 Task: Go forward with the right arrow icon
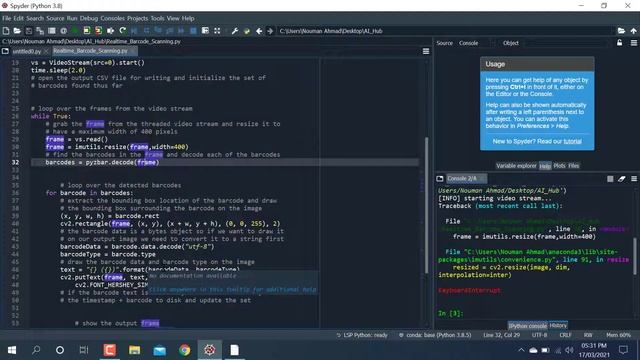(270, 31)
